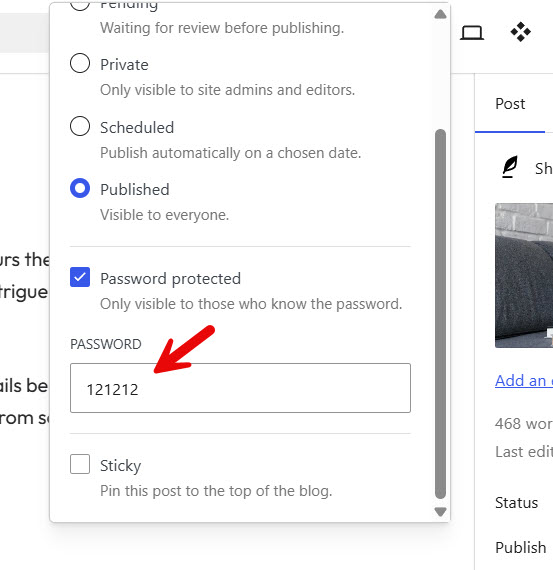The image size is (553, 570).
Task: Click the 'Scheduled' label text
Action: click(x=137, y=128)
